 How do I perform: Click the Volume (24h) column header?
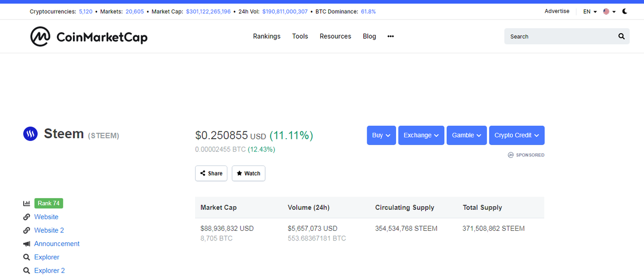click(x=308, y=208)
